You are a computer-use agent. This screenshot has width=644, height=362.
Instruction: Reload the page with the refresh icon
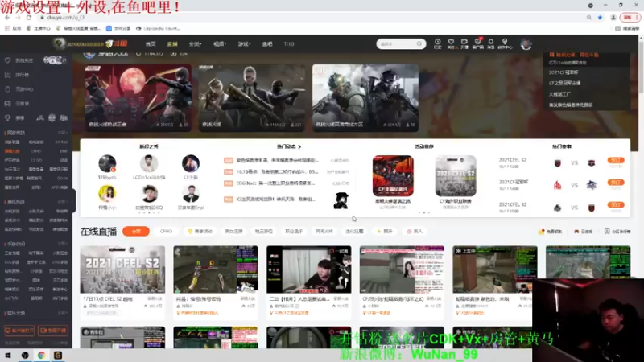[29, 17]
